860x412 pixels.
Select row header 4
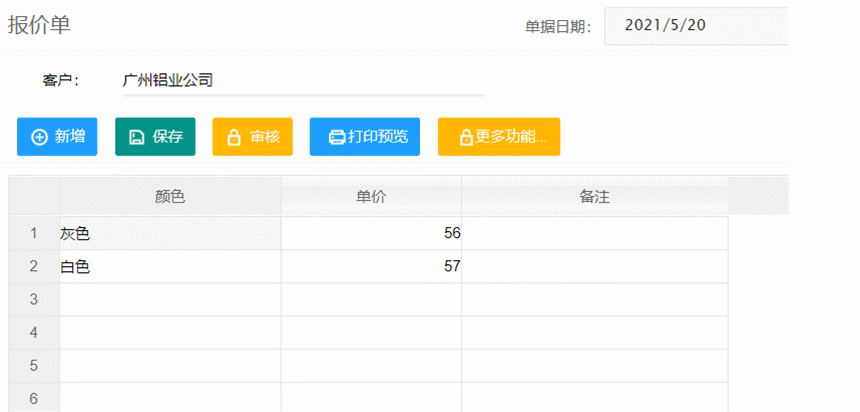click(34, 332)
